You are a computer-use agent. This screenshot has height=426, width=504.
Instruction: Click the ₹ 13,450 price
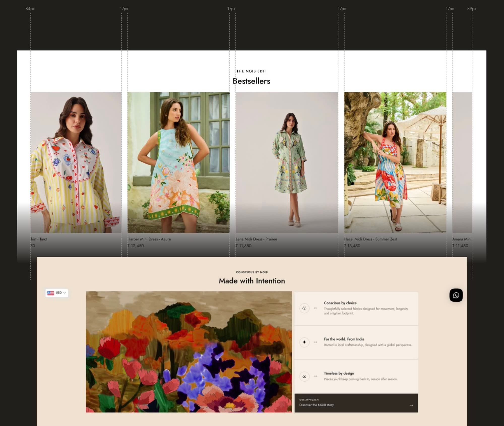click(x=352, y=246)
